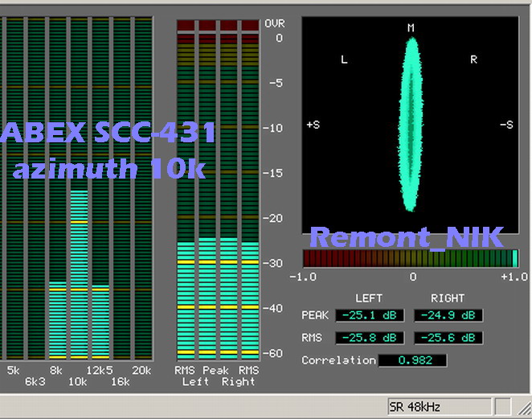Click the M mid axis label
Viewport: 532px width, 419px height.
pos(411,28)
